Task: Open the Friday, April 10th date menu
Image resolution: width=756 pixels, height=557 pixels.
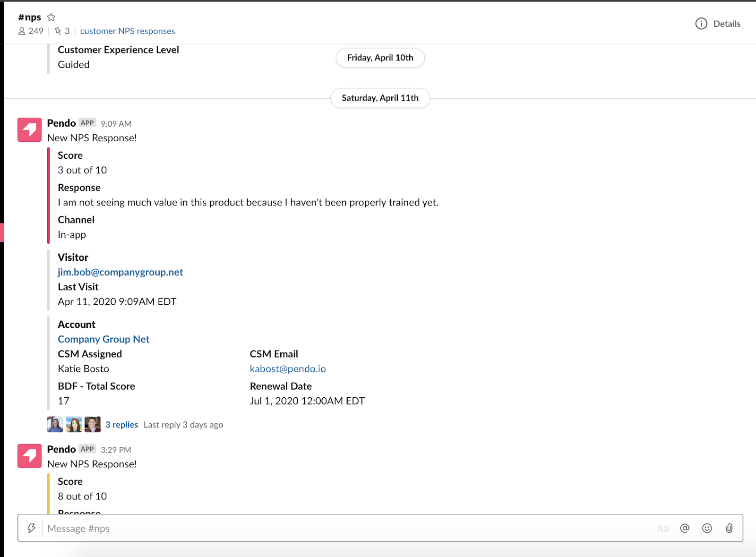Action: click(380, 58)
